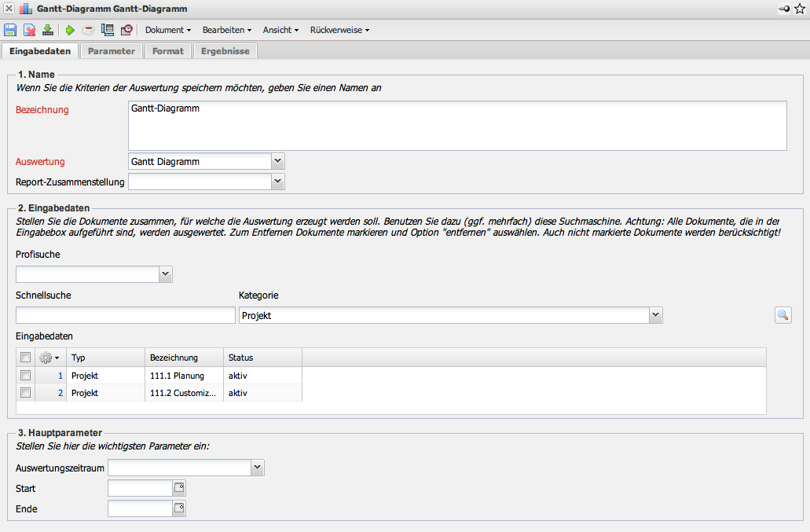Viewport: 810px width, 532px height.
Task: Run the report with green play arrow
Action: [x=70, y=30]
